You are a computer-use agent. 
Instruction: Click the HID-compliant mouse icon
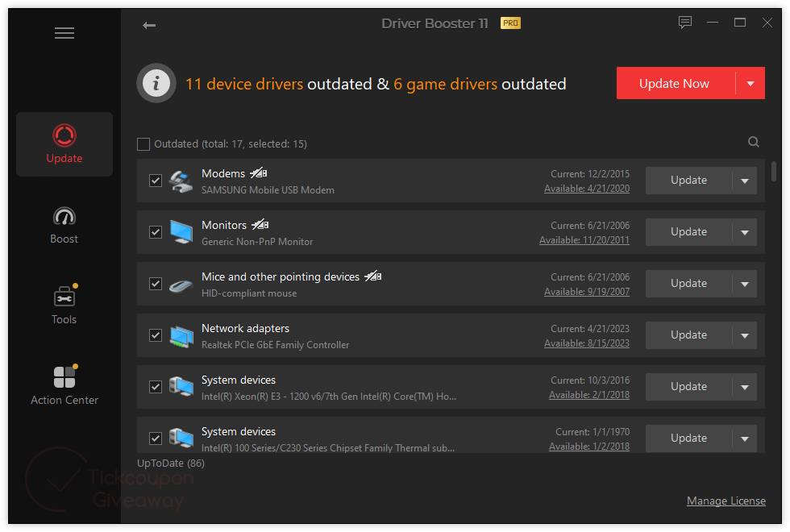pos(181,284)
